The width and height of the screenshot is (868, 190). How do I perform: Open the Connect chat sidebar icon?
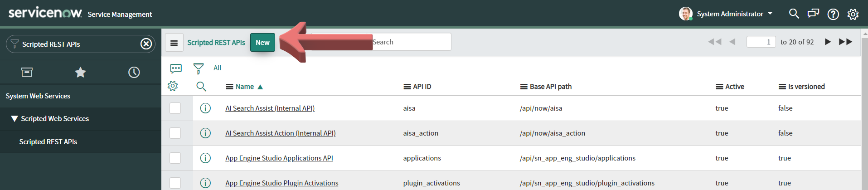[813, 14]
